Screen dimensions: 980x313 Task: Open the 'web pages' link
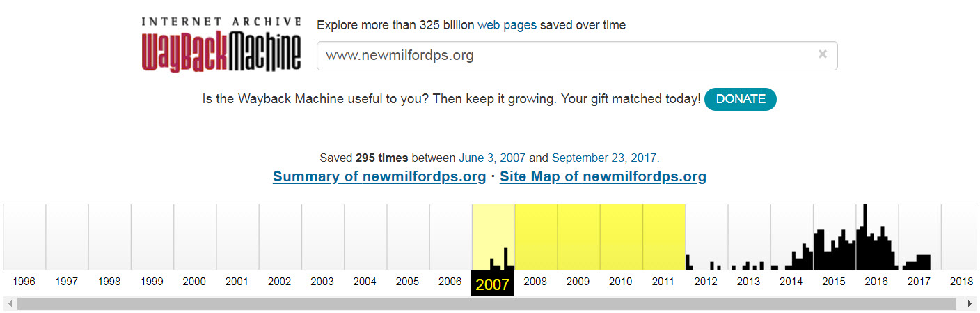(x=507, y=25)
